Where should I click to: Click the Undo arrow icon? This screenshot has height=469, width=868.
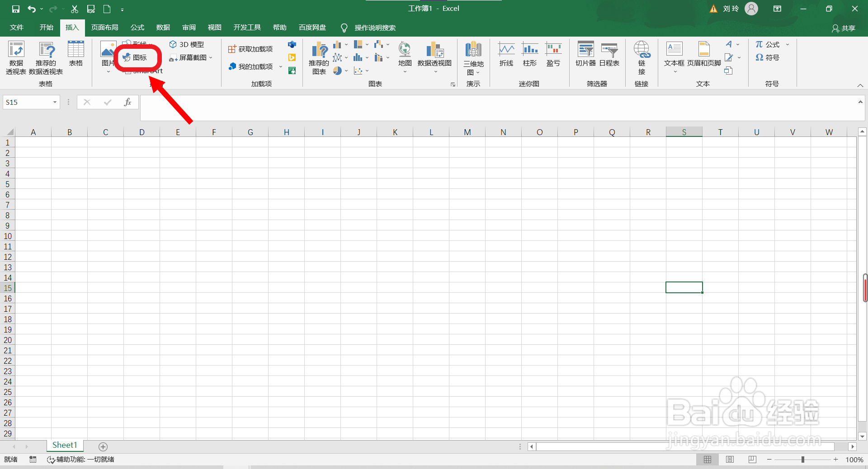[x=31, y=9]
